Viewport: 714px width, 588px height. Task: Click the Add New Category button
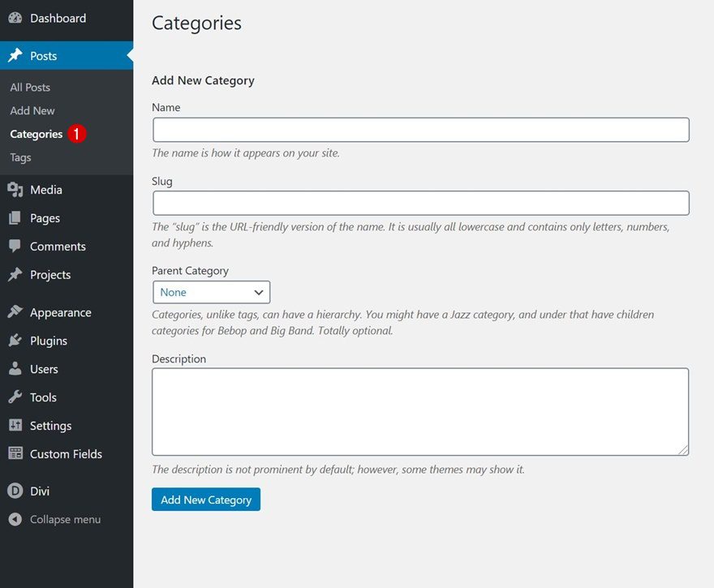pos(205,499)
